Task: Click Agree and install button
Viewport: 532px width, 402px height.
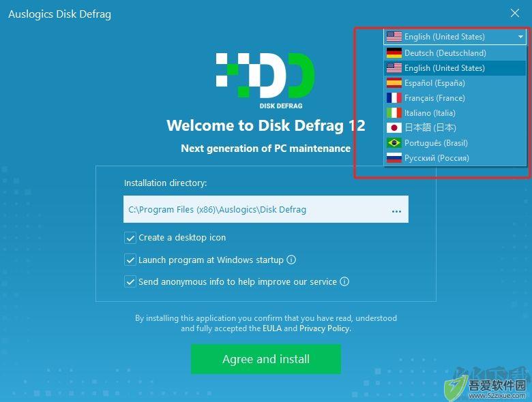Action: pyautogui.click(x=266, y=359)
